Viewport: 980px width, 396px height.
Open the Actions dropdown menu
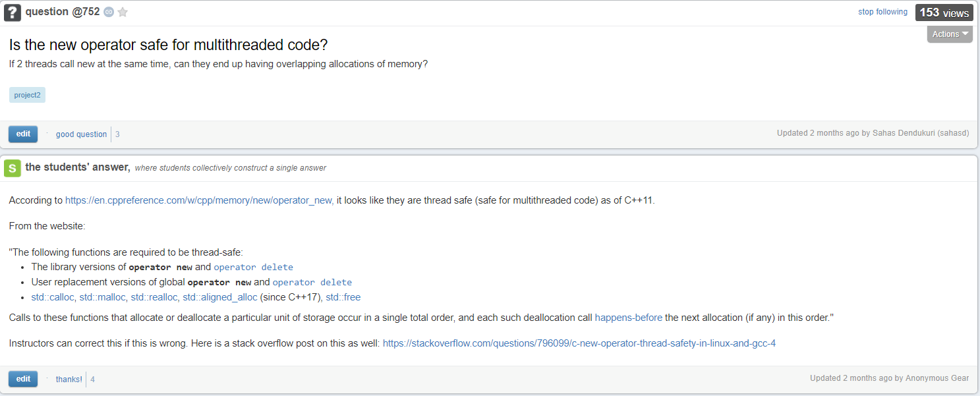[950, 34]
